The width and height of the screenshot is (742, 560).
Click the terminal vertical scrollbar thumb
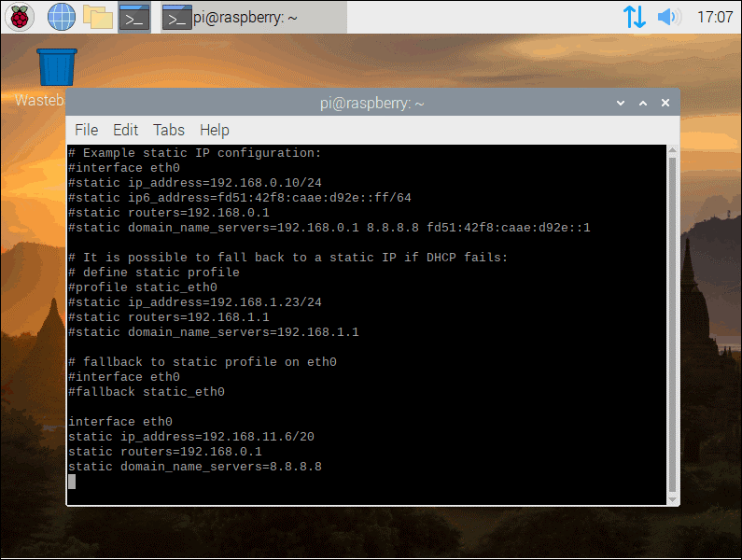672,325
